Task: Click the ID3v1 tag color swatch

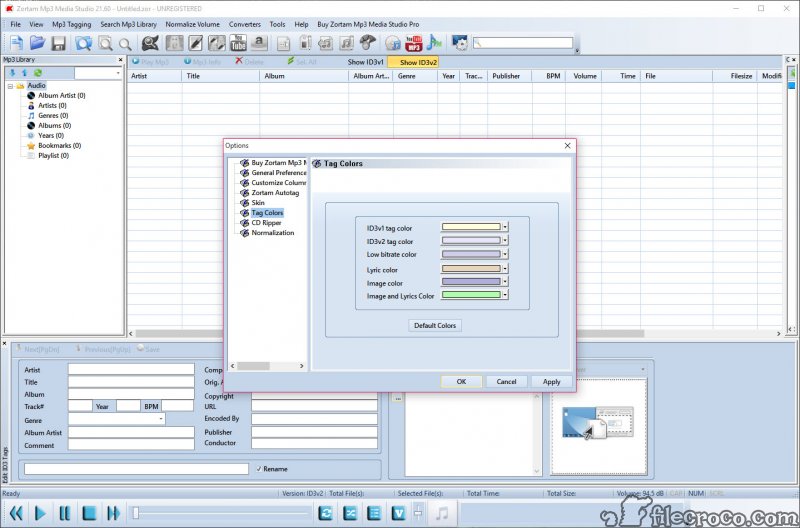Action: point(471,227)
